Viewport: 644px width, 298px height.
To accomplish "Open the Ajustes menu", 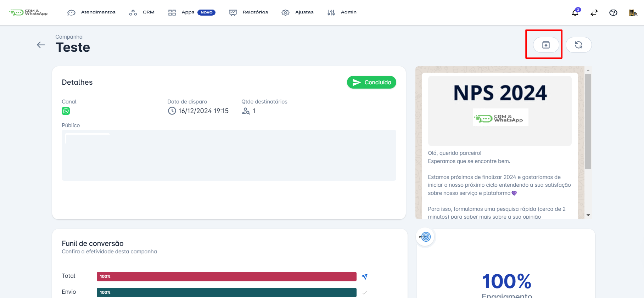I will pos(298,12).
